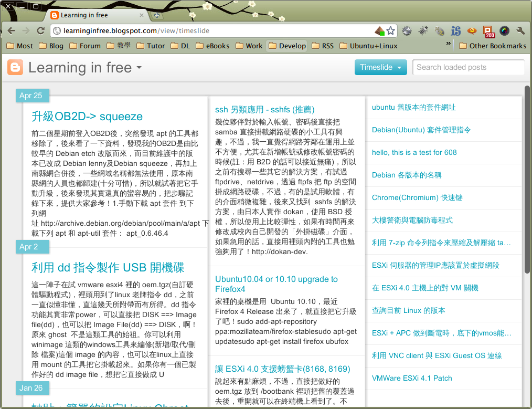Open 'ESXi + APC 做到斷電時' link

point(441,333)
